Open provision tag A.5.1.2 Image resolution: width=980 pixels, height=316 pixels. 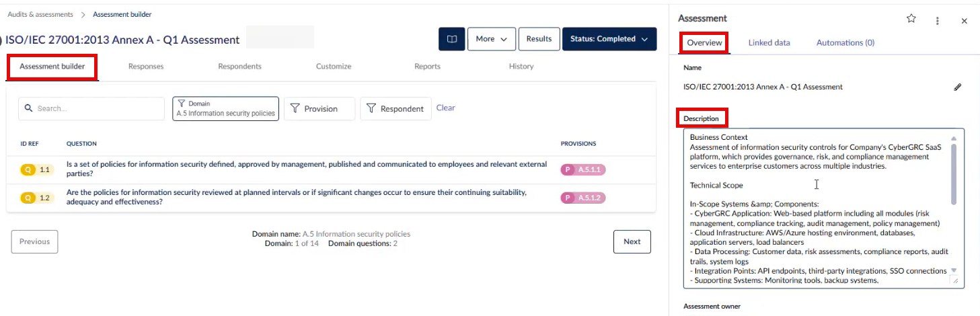(x=583, y=198)
